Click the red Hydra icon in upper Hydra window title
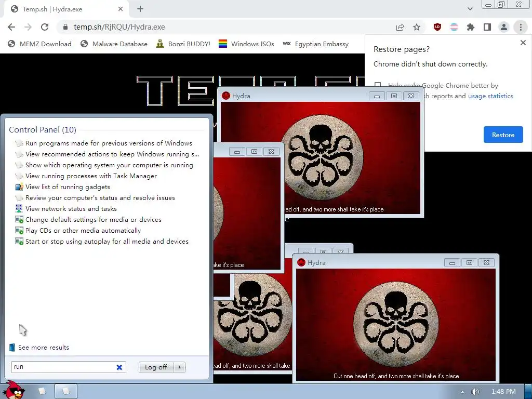This screenshot has width=532, height=399. click(226, 96)
